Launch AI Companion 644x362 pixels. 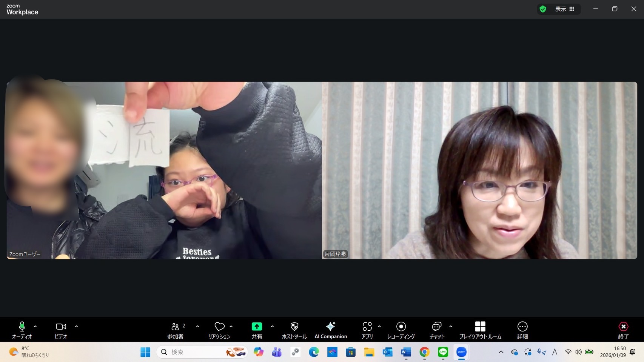(331, 330)
